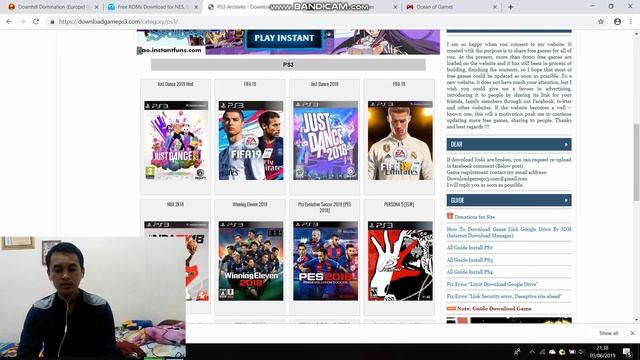
Task: Open a new browser tab
Action: [511, 7]
